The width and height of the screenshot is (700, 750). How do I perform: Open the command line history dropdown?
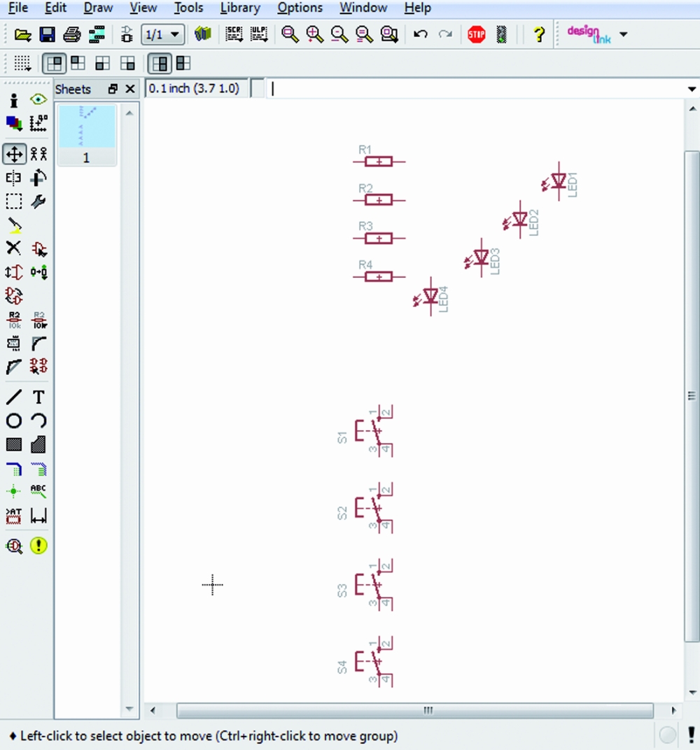[692, 89]
